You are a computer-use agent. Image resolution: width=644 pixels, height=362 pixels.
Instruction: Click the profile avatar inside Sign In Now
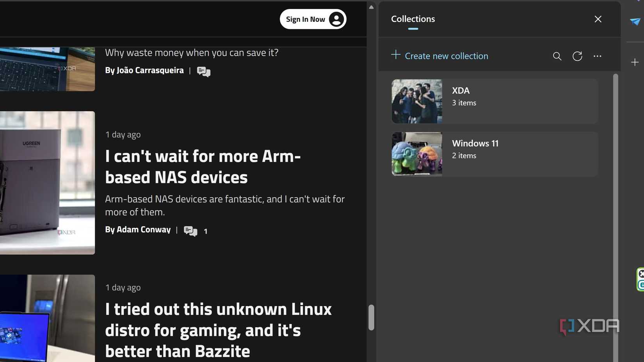click(x=336, y=19)
